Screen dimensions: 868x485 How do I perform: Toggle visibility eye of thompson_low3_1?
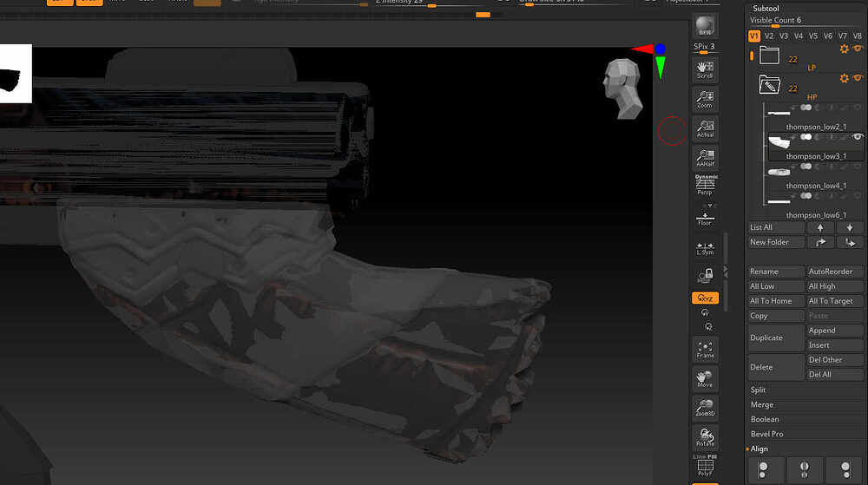click(x=858, y=136)
